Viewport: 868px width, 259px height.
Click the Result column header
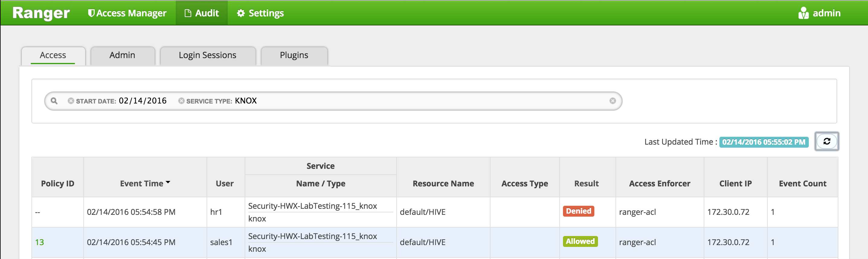point(586,183)
